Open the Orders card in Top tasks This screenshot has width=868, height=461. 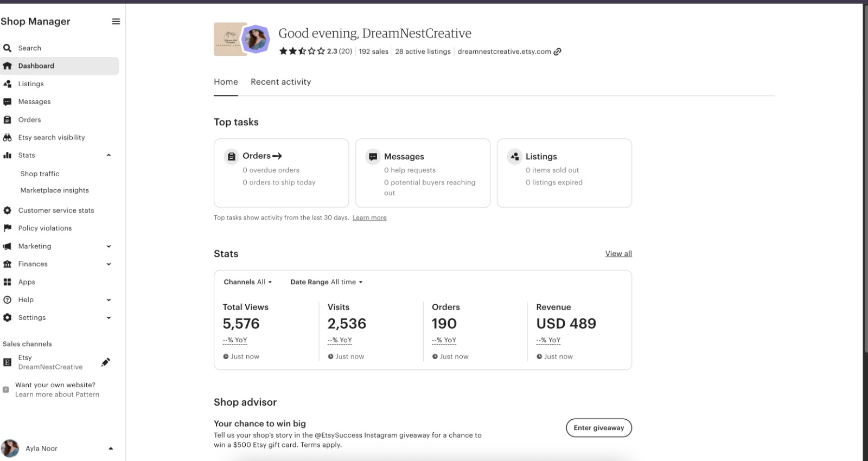tap(281, 173)
